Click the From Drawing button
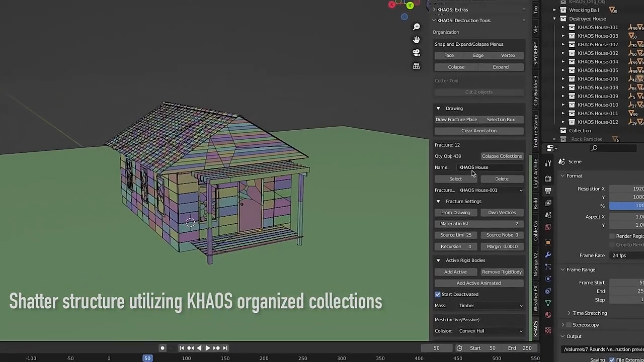Image resolution: width=644 pixels, height=362 pixels. [x=456, y=213]
